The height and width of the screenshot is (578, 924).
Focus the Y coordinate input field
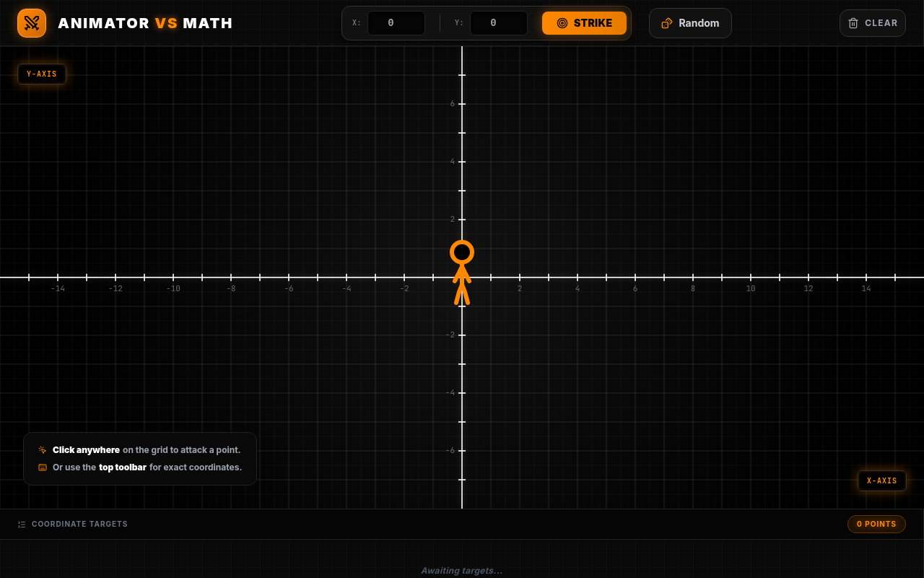pos(499,23)
